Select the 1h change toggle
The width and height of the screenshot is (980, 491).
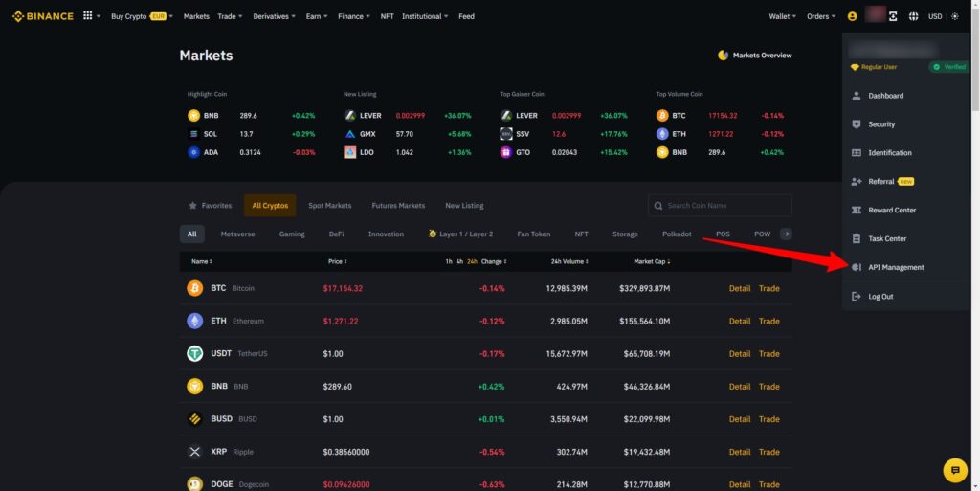(x=449, y=261)
